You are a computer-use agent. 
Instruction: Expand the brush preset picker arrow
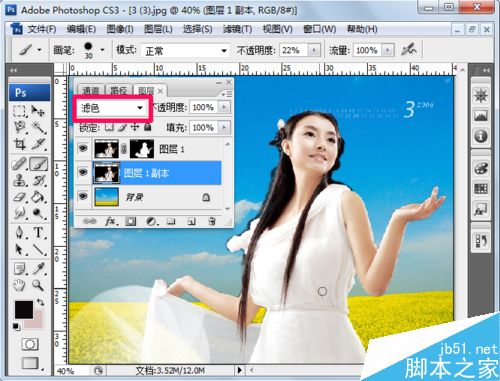(102, 50)
